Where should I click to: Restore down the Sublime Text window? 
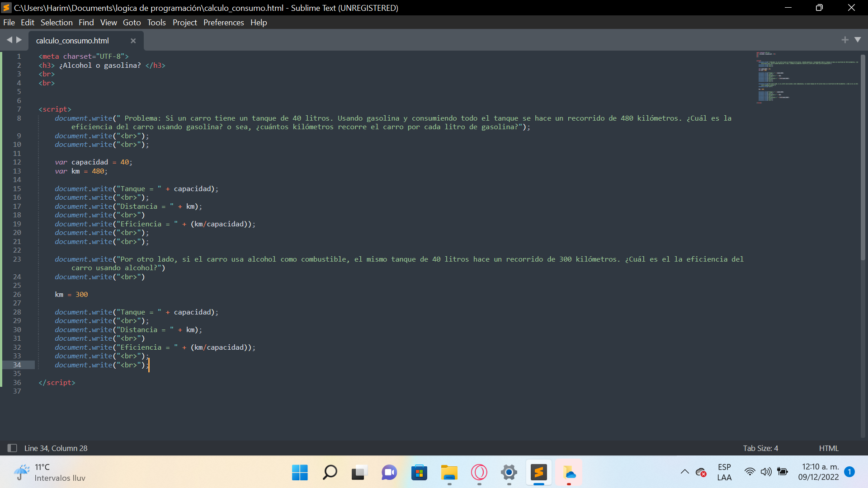coord(819,8)
